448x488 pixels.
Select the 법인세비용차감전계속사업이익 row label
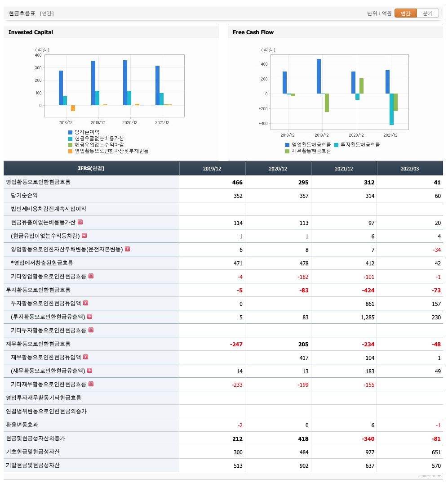(49, 209)
